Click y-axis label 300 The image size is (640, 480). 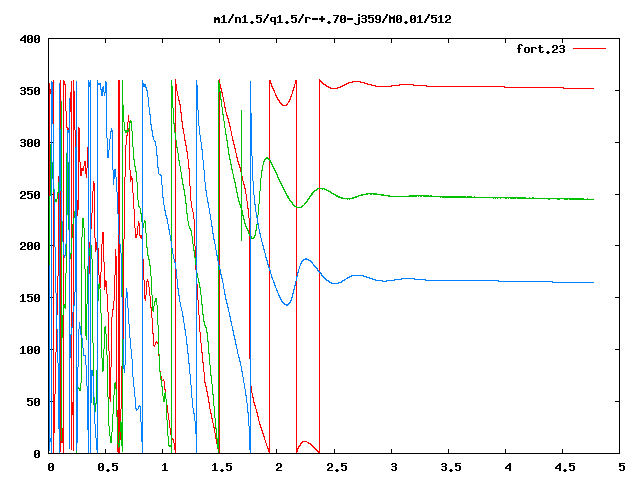pos(30,143)
